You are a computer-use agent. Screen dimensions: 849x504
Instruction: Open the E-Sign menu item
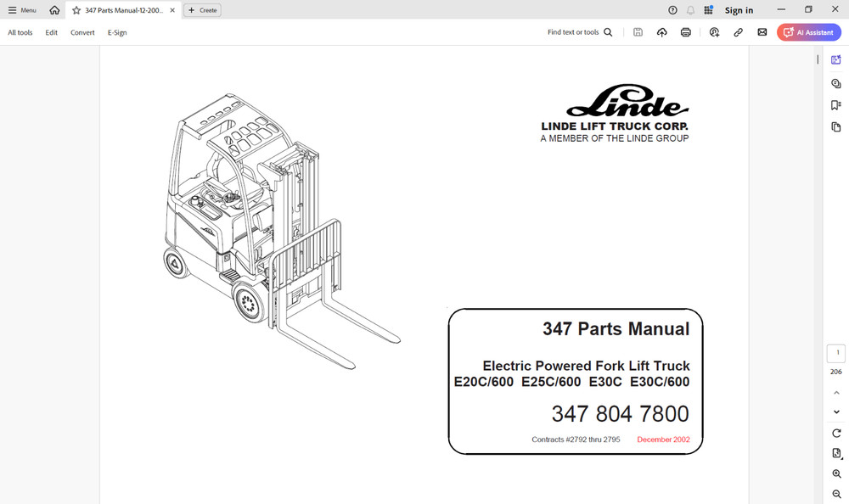[x=117, y=32]
